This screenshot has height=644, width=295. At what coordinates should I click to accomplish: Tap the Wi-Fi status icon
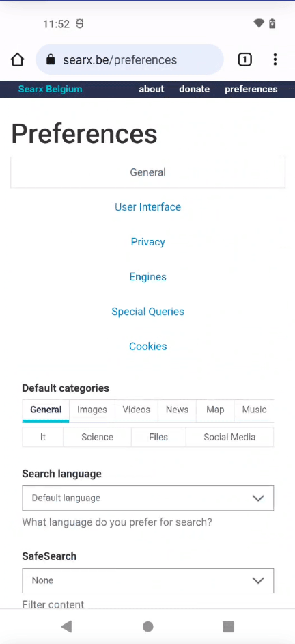coord(259,24)
